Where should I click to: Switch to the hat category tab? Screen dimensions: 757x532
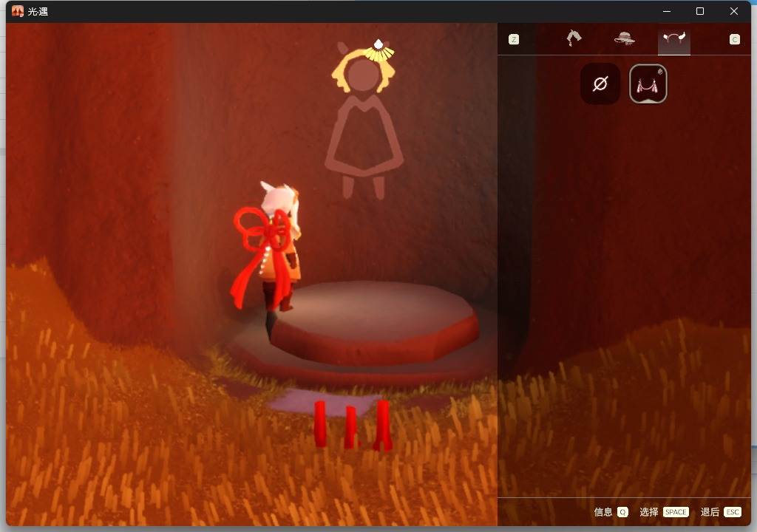tap(624, 38)
